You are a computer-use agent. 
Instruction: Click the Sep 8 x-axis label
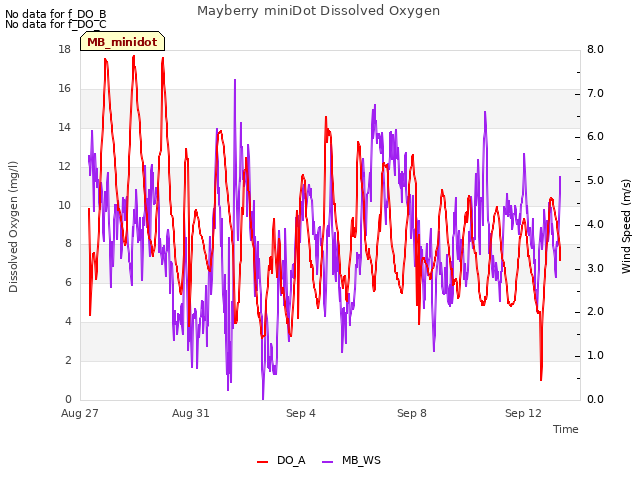click(412, 413)
